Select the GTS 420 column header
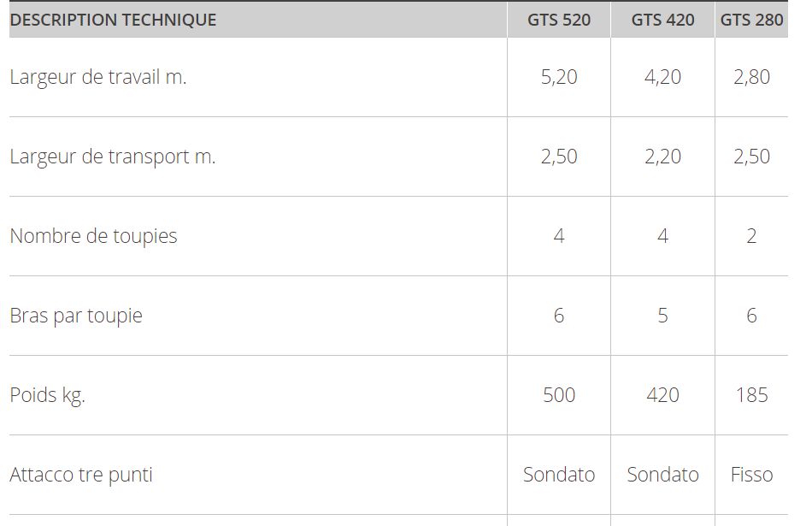This screenshot has width=812, height=526. 662,20
